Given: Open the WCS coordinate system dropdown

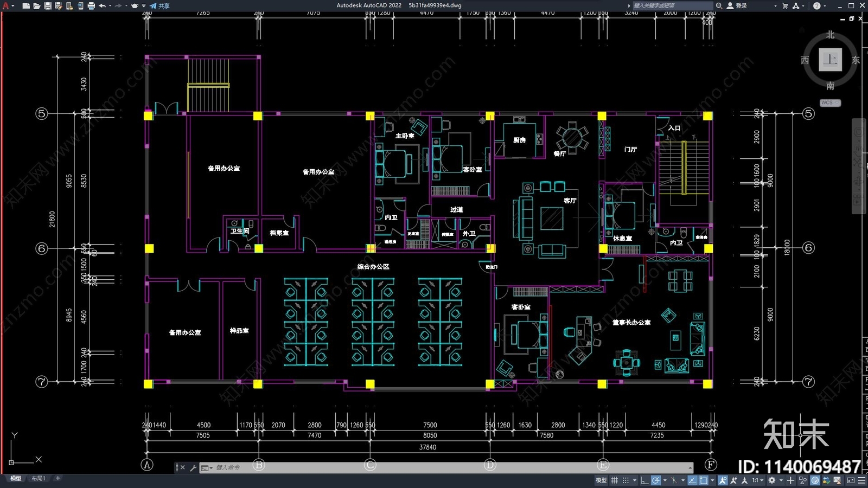Looking at the screenshot, I should click(x=830, y=102).
